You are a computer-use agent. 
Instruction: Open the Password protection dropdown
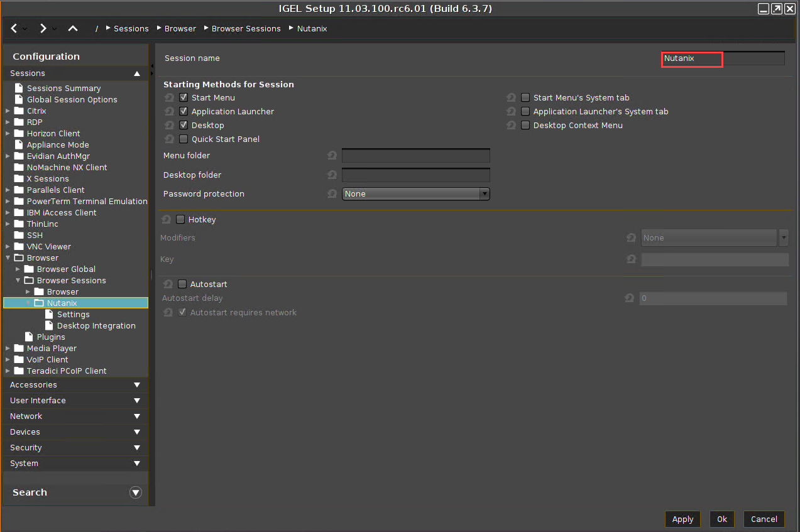pos(415,194)
